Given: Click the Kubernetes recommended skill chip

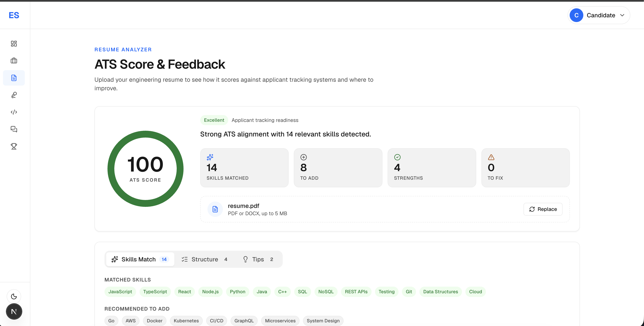Looking at the screenshot, I should [x=186, y=321].
